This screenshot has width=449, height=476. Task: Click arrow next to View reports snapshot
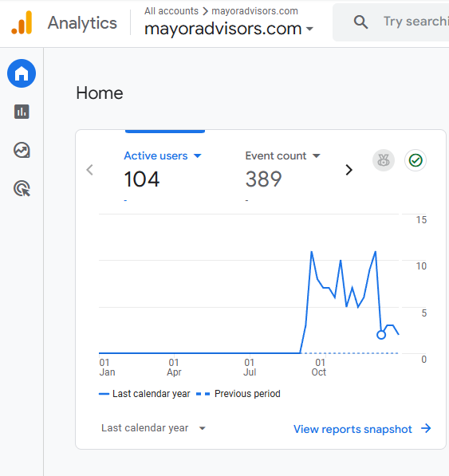tap(426, 429)
